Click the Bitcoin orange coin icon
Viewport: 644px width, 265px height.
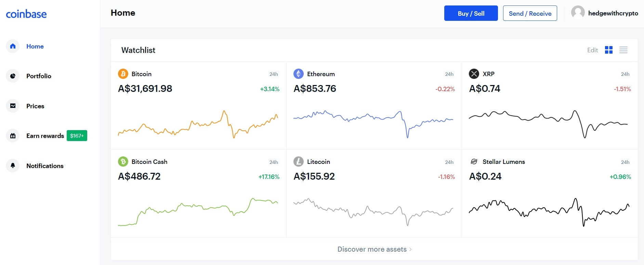coord(123,74)
